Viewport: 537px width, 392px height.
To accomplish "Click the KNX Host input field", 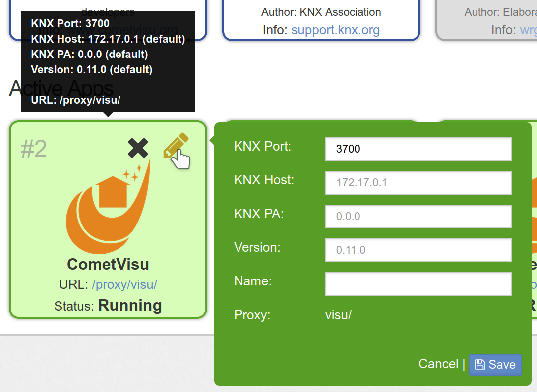I will [418, 182].
